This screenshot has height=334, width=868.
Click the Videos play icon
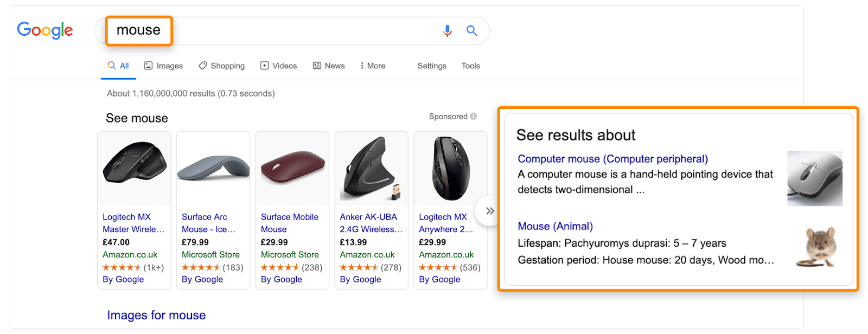coord(264,65)
